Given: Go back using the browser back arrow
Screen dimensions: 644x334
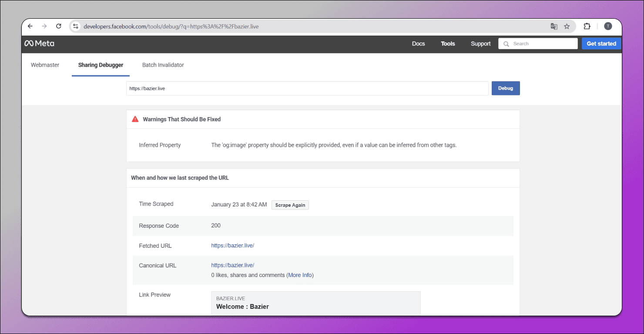Looking at the screenshot, I should 30,26.
